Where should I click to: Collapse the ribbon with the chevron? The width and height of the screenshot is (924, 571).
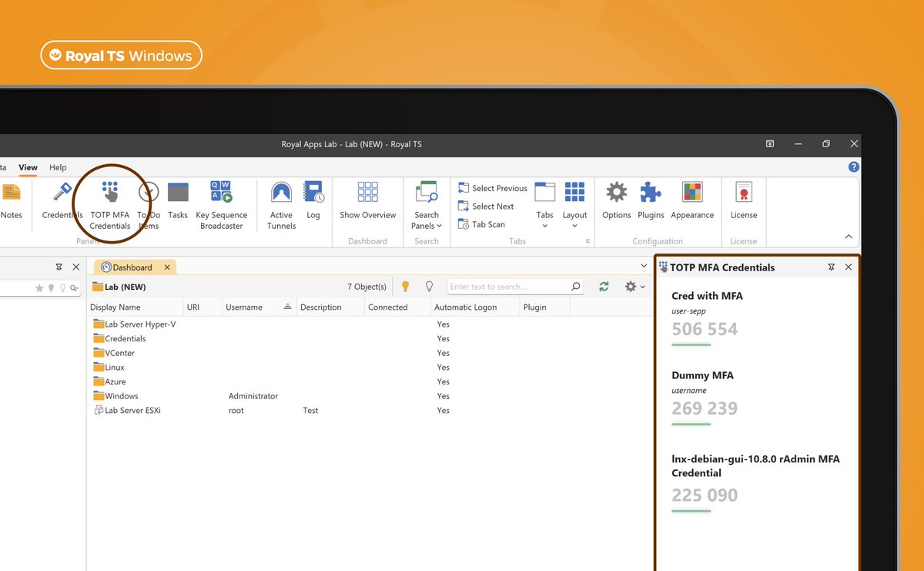pos(849,237)
